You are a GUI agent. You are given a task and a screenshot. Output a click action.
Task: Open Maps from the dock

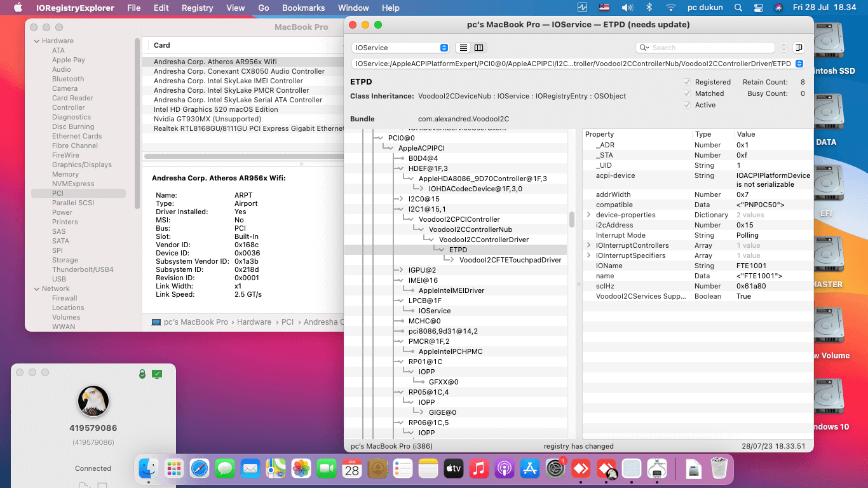pos(276,469)
